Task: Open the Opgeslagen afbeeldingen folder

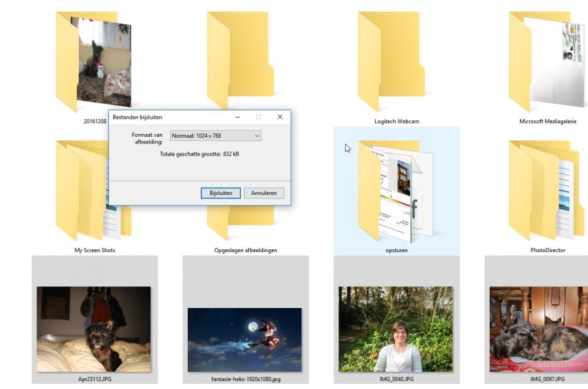Action: pyautogui.click(x=245, y=222)
